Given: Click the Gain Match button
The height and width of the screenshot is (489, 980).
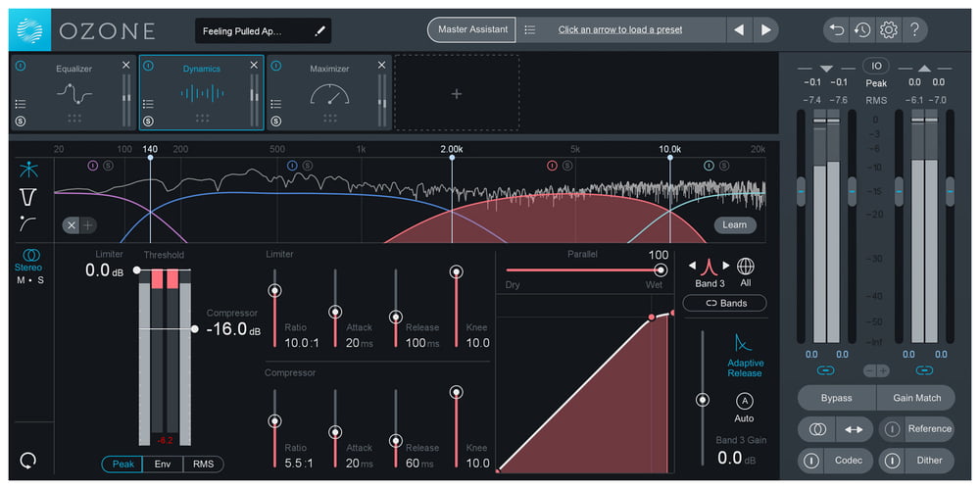Looking at the screenshot, I should (x=916, y=398).
